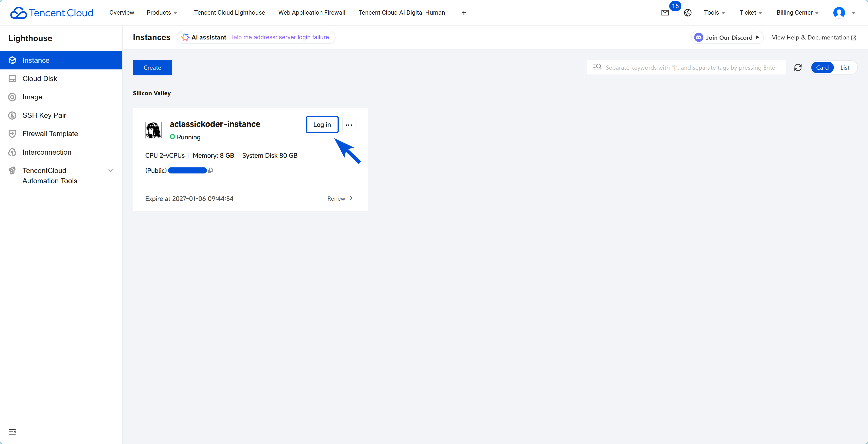Click the Running status text

[x=189, y=137]
